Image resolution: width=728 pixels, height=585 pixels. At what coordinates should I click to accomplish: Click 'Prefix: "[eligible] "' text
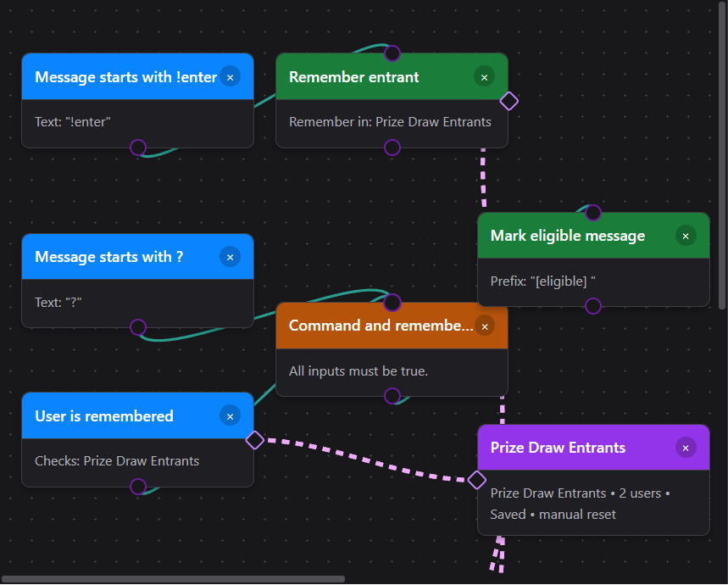[x=542, y=281]
